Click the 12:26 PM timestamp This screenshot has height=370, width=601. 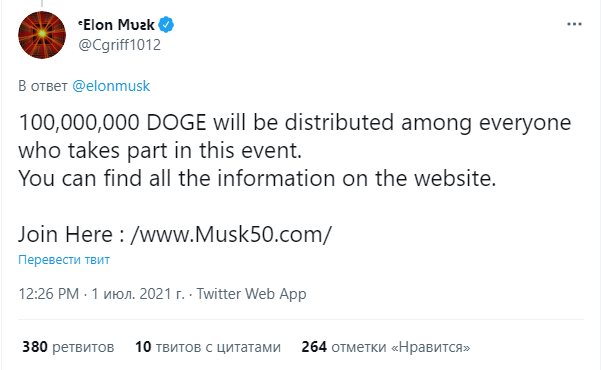[x=49, y=294]
